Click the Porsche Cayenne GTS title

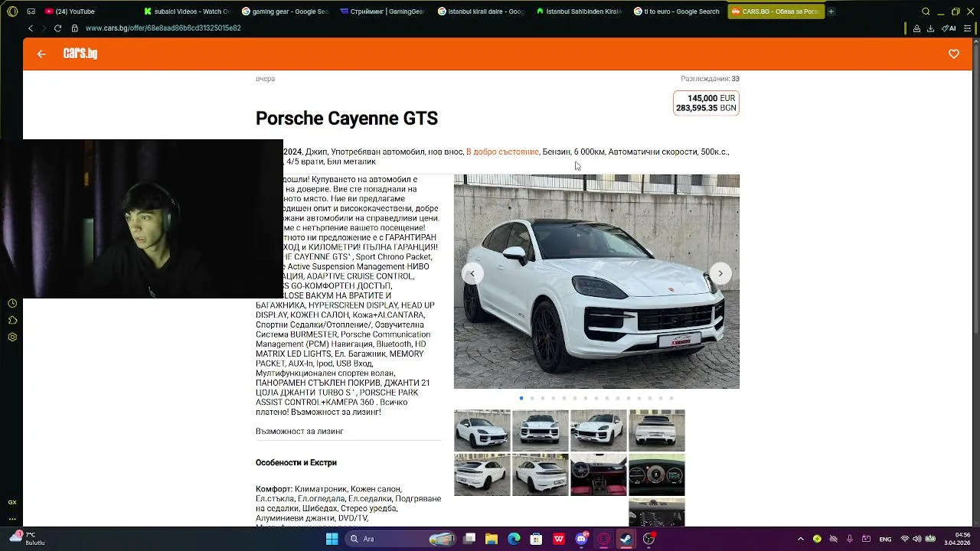point(347,119)
